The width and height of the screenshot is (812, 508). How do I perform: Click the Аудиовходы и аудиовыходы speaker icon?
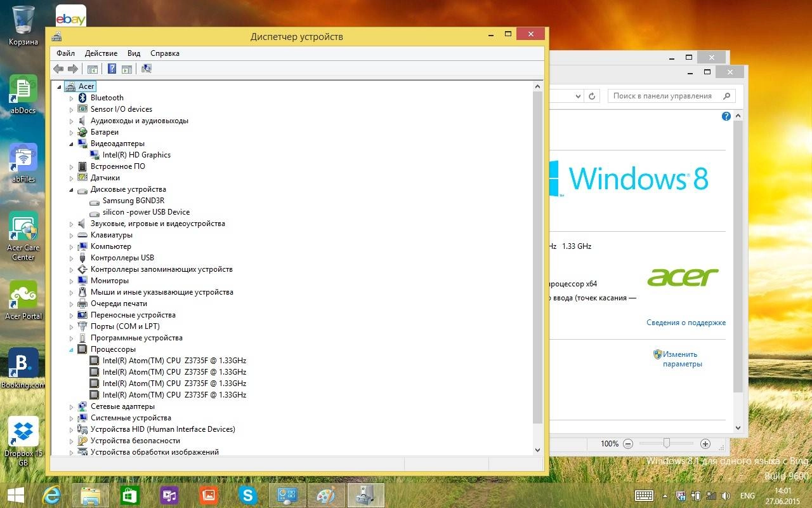[x=82, y=121]
